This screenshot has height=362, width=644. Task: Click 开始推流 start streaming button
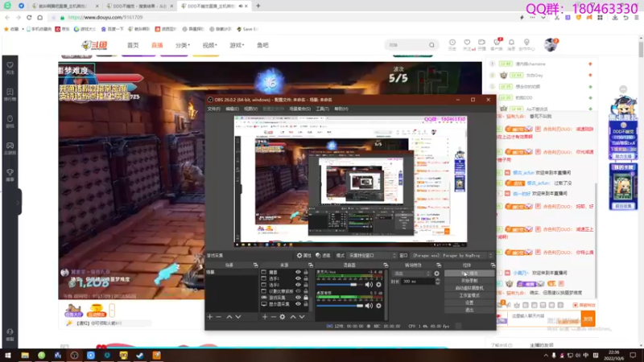click(x=469, y=274)
